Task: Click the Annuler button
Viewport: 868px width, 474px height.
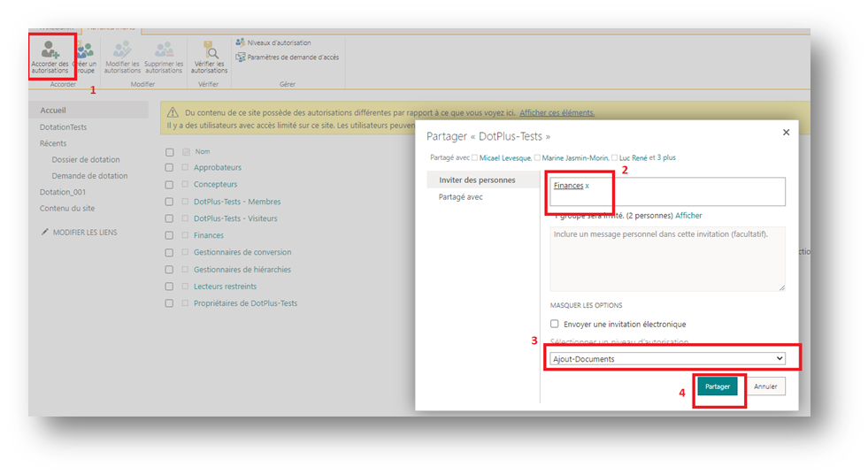Action: coord(765,386)
